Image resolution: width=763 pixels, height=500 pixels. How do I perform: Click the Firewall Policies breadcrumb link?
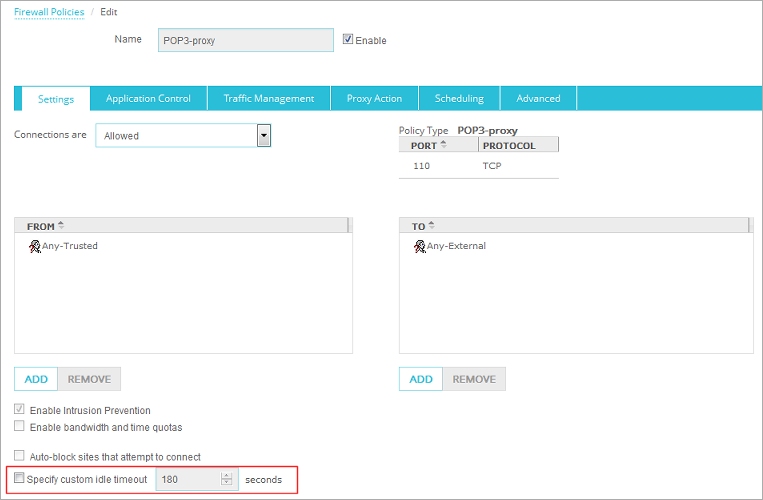[49, 11]
